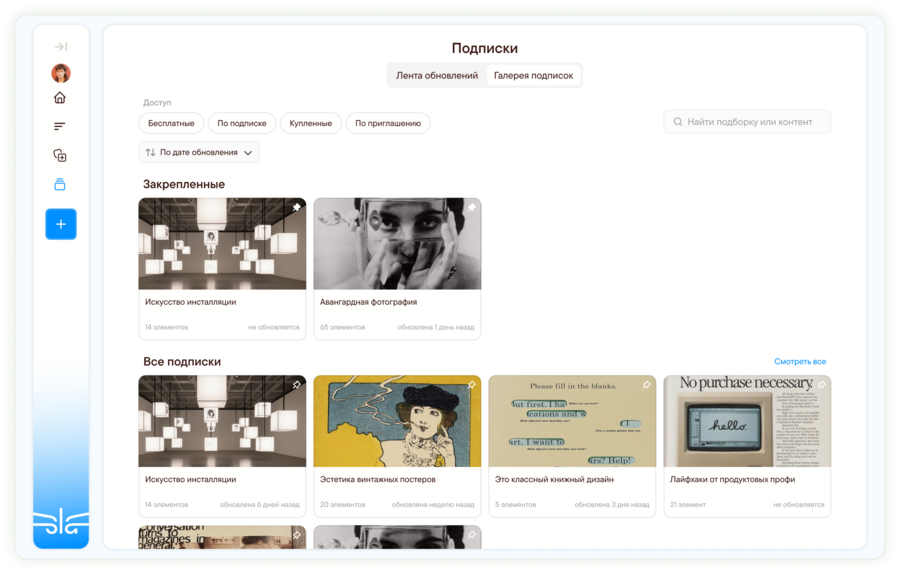Click the sort direction arrows icon
Viewport: 900px width, 574px height.
point(150,152)
